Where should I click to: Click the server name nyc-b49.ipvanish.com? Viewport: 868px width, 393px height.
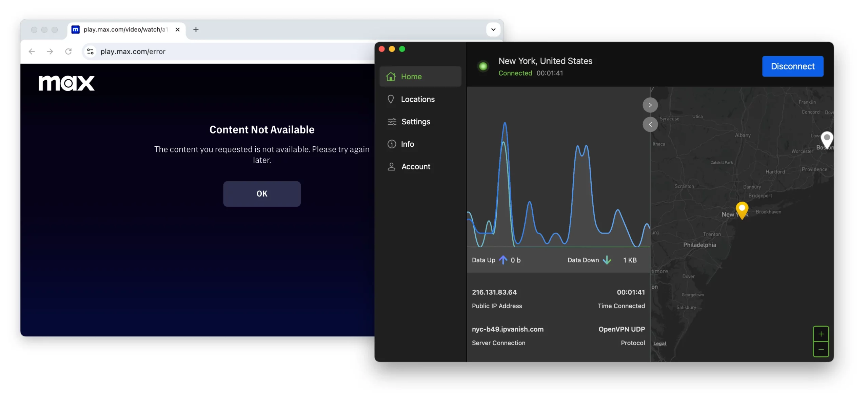tap(508, 329)
